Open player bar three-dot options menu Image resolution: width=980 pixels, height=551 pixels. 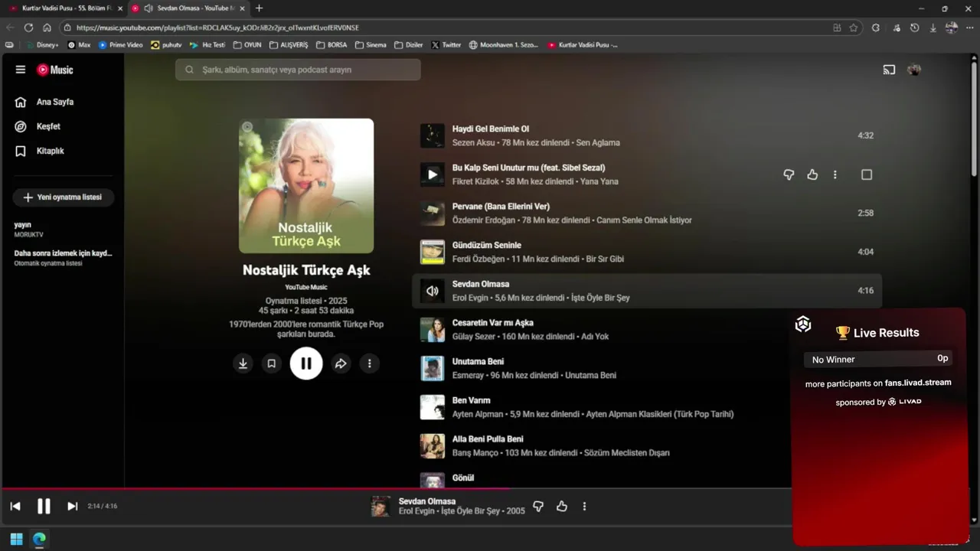584,506
